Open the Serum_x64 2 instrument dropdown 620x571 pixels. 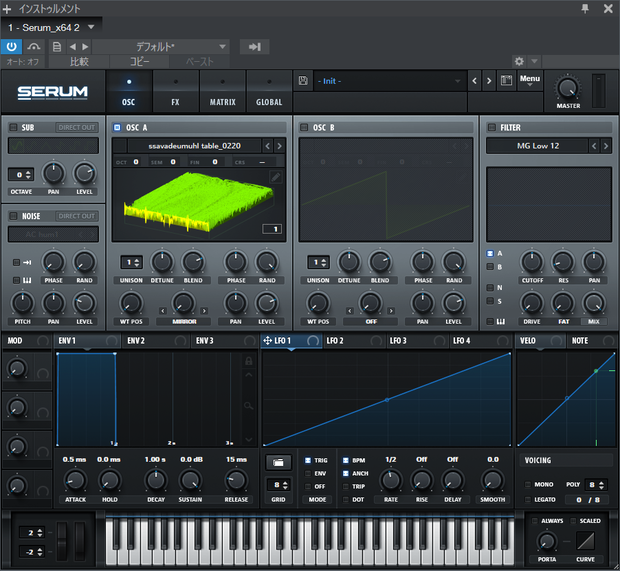(51, 28)
